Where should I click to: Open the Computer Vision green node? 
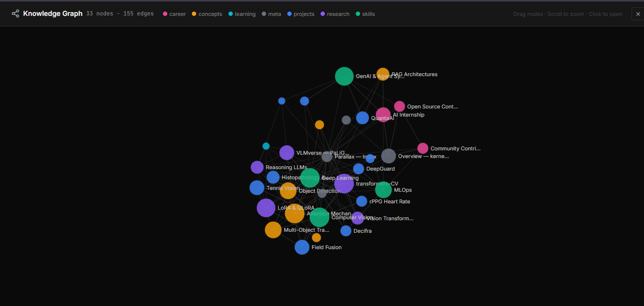pos(320,217)
